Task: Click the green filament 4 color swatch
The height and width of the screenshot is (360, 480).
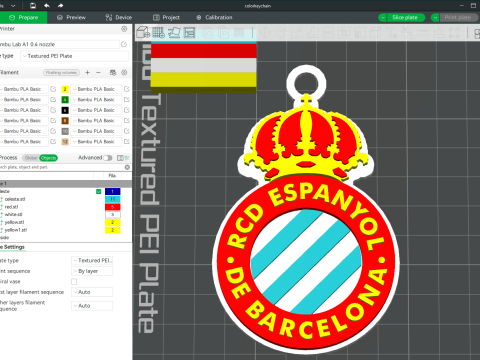Action: coord(65,99)
